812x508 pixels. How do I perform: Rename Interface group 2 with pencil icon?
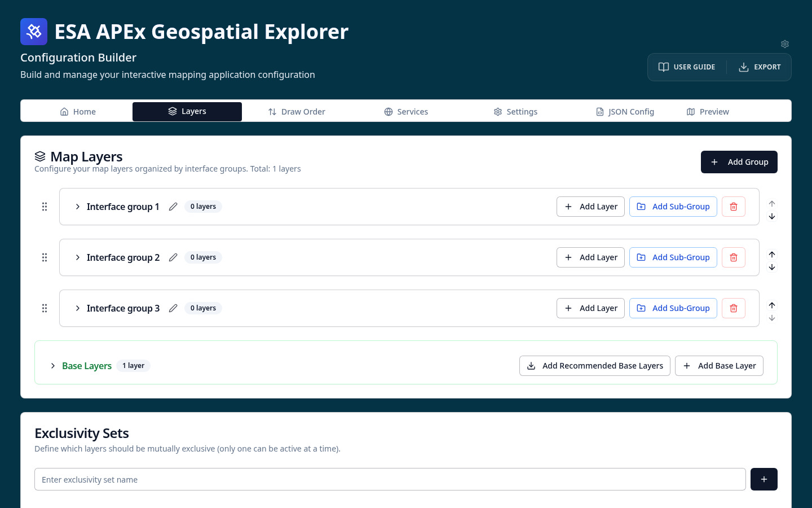click(173, 257)
